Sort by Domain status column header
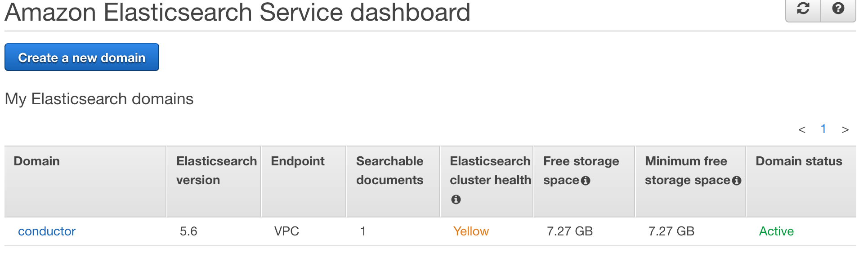 point(799,161)
